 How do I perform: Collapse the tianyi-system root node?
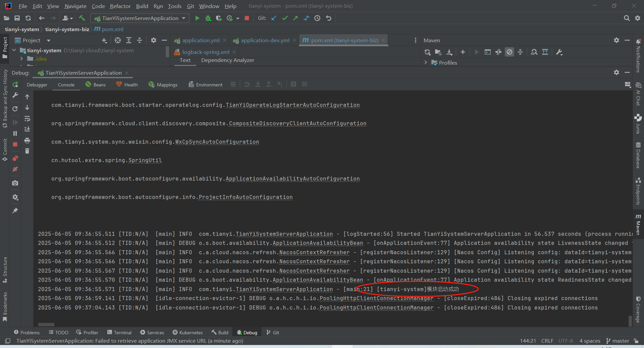(x=14, y=50)
